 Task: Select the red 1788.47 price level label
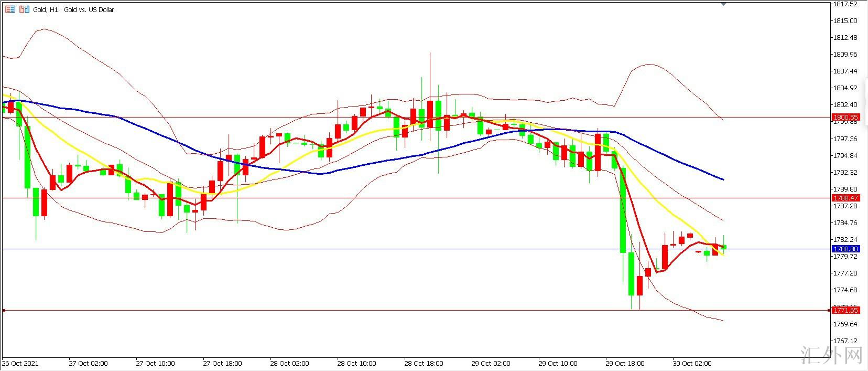[845, 198]
